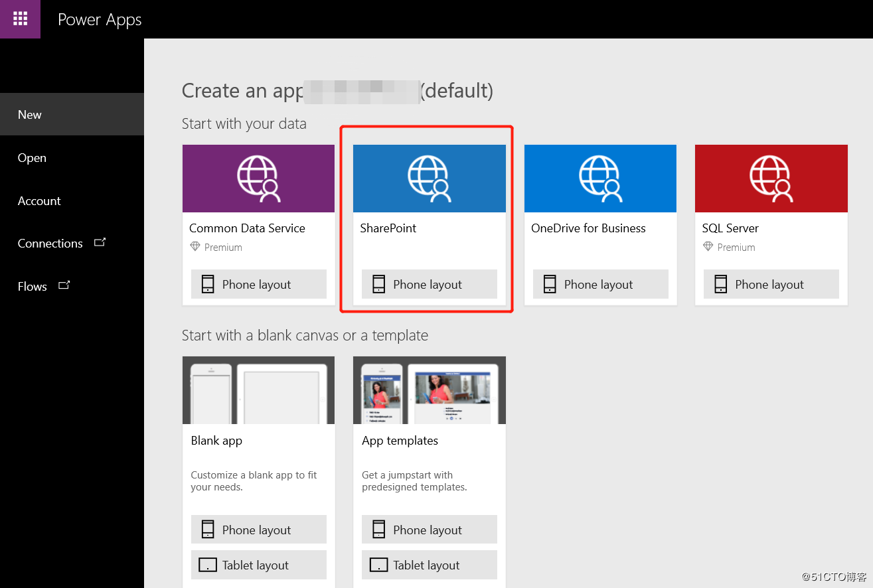This screenshot has width=873, height=588.
Task: Choose Phone layout under SQL Server
Action: point(771,284)
